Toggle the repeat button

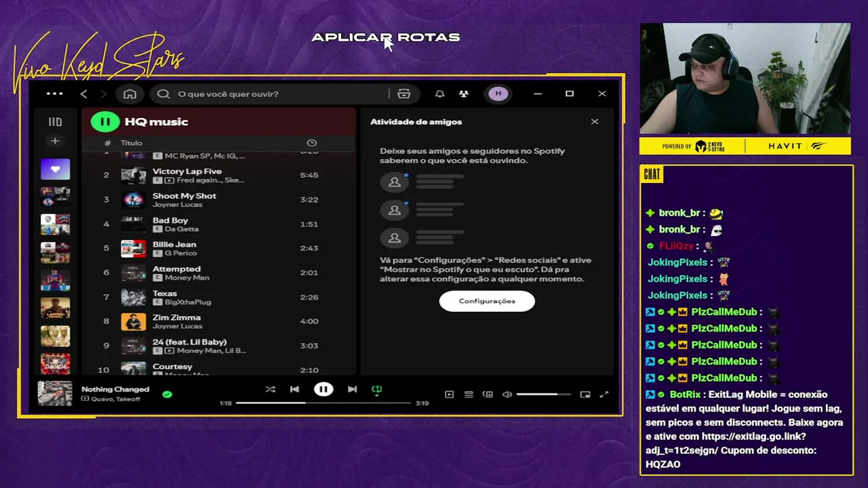pos(377,389)
